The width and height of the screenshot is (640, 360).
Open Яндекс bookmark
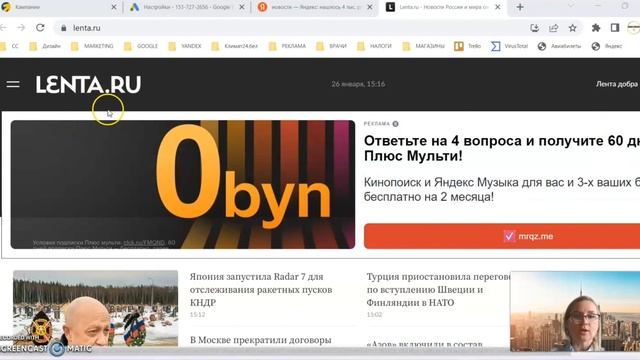pos(607,46)
